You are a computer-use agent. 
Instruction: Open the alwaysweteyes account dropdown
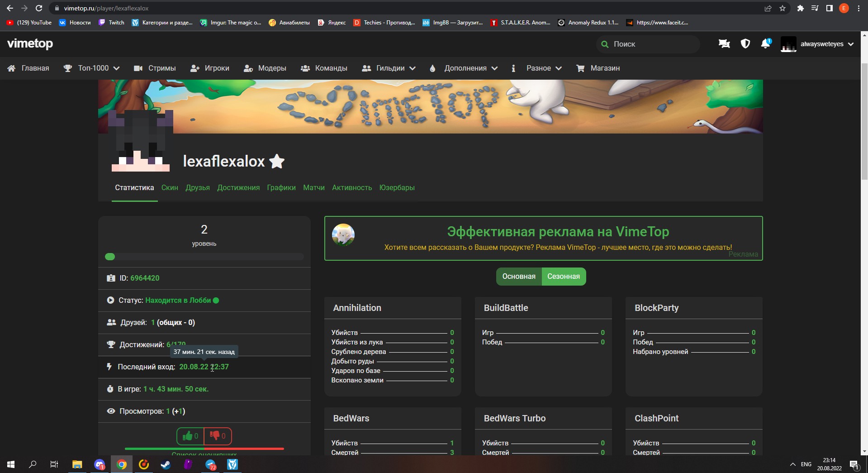[x=818, y=44]
